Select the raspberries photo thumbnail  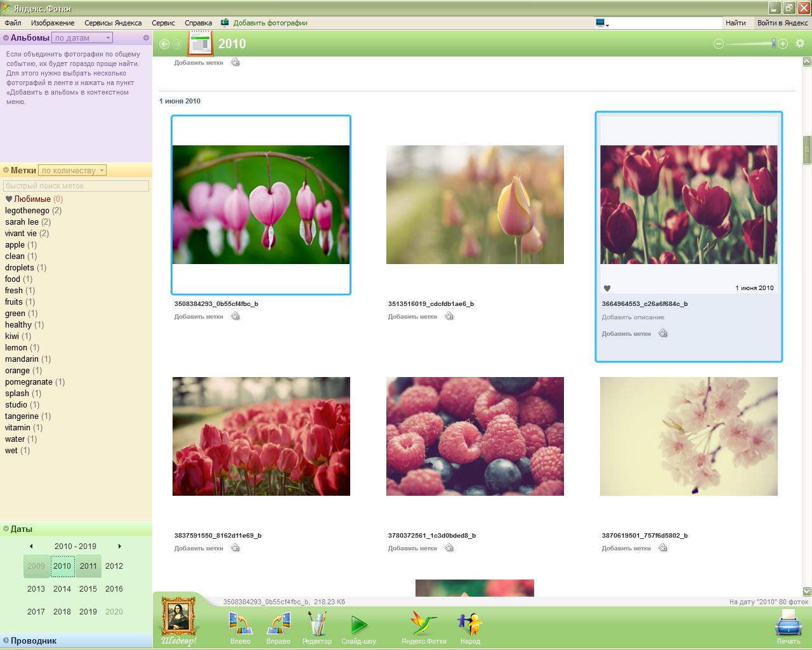click(x=475, y=436)
